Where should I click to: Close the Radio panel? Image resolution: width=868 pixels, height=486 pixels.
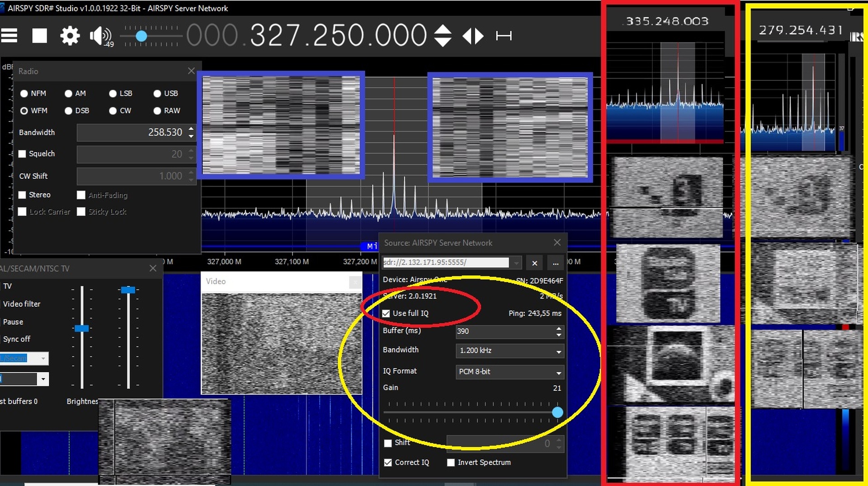click(191, 71)
